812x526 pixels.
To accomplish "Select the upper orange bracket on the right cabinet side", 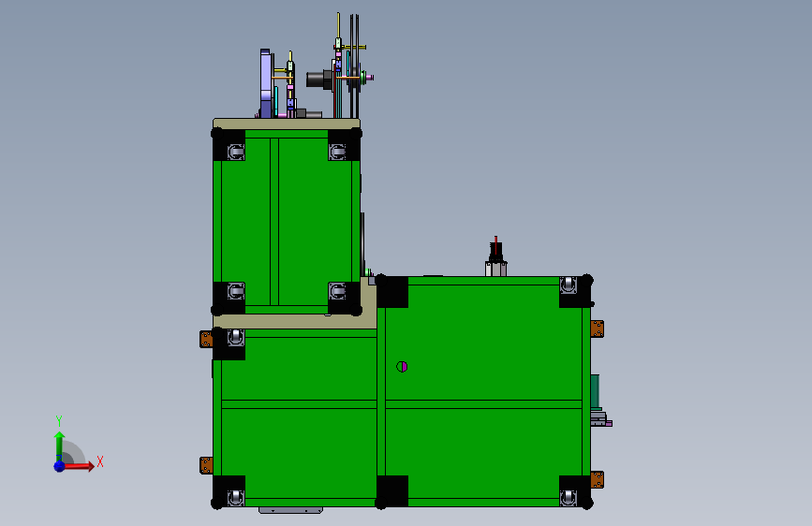I will [598, 329].
